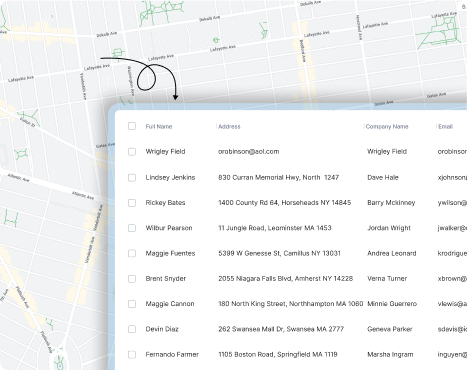Select the name Maggie Cannon

pos(170,304)
